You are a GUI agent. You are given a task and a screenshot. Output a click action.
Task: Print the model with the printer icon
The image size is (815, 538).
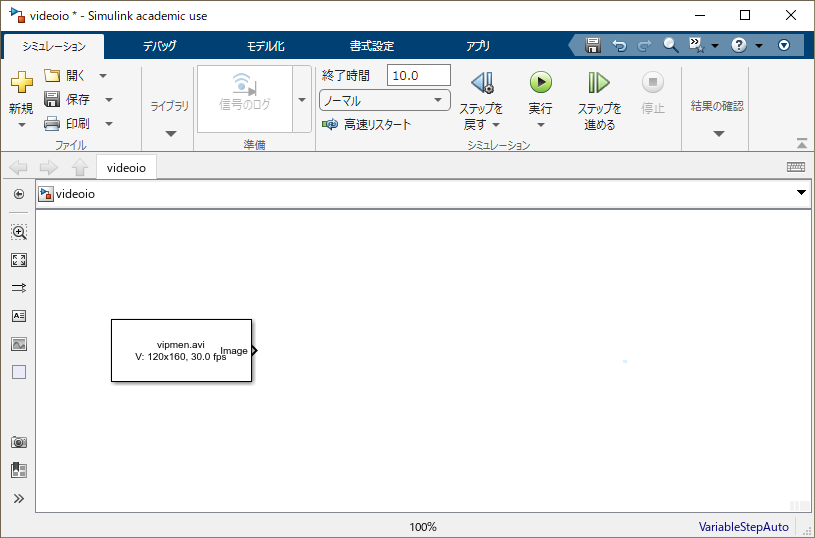click(51, 123)
